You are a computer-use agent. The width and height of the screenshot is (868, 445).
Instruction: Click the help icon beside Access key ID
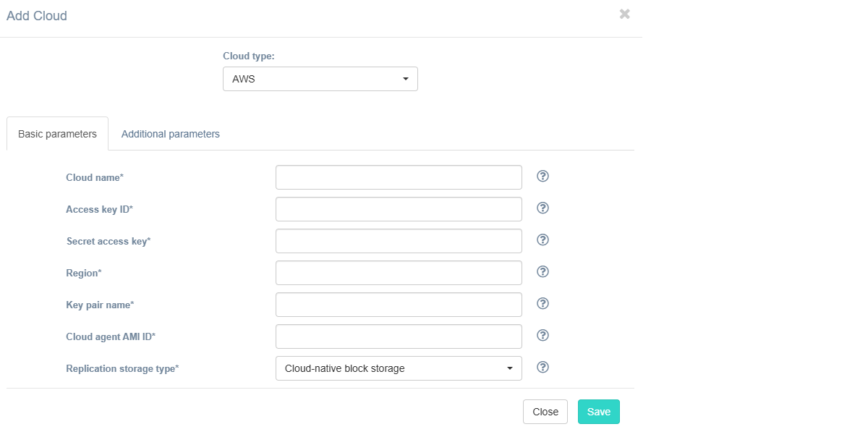[543, 208]
